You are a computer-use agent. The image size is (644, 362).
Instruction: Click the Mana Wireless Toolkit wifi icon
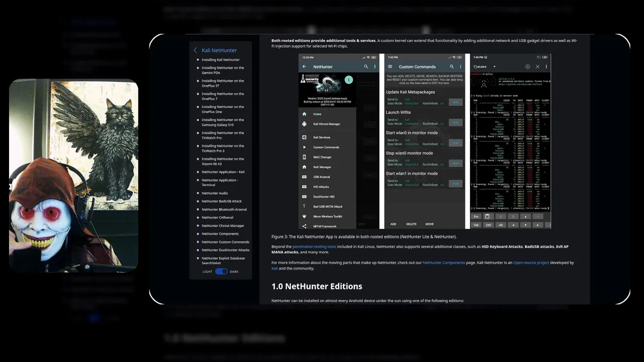[304, 216]
